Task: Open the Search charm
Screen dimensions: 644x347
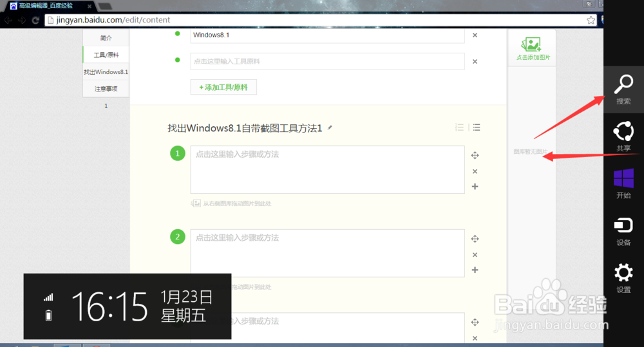Action: click(623, 89)
